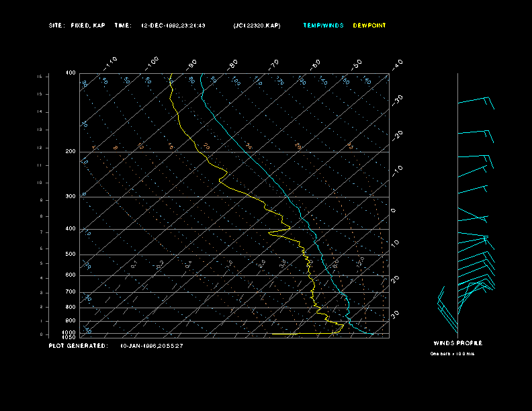Image resolution: width=532 pixels, height=411 pixels.
Task: Click the -40 temperature label at top right
Action: [x=397, y=64]
